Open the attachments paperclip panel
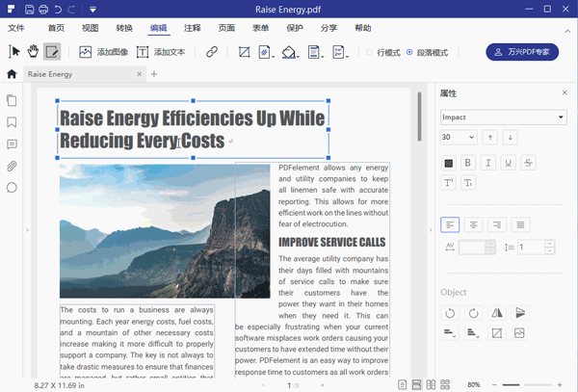578x392 pixels. pyautogui.click(x=13, y=166)
